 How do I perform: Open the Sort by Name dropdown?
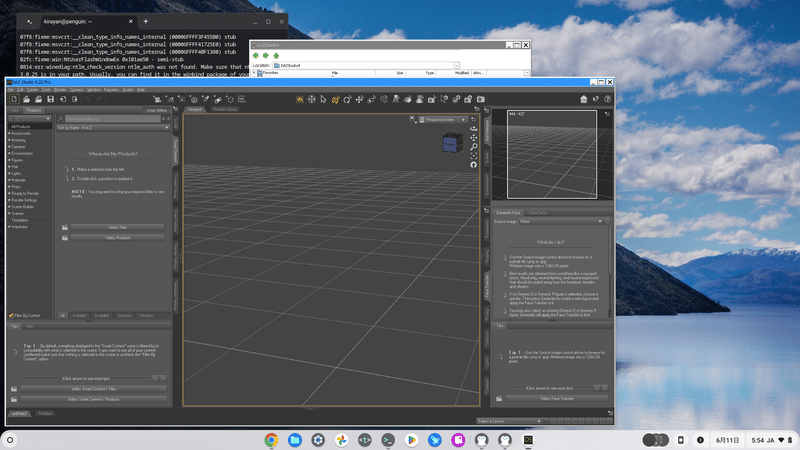113,128
